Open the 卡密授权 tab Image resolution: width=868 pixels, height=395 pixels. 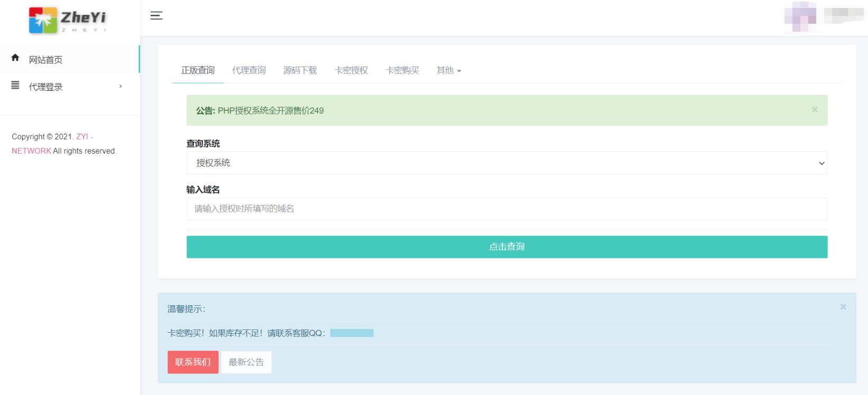point(351,71)
